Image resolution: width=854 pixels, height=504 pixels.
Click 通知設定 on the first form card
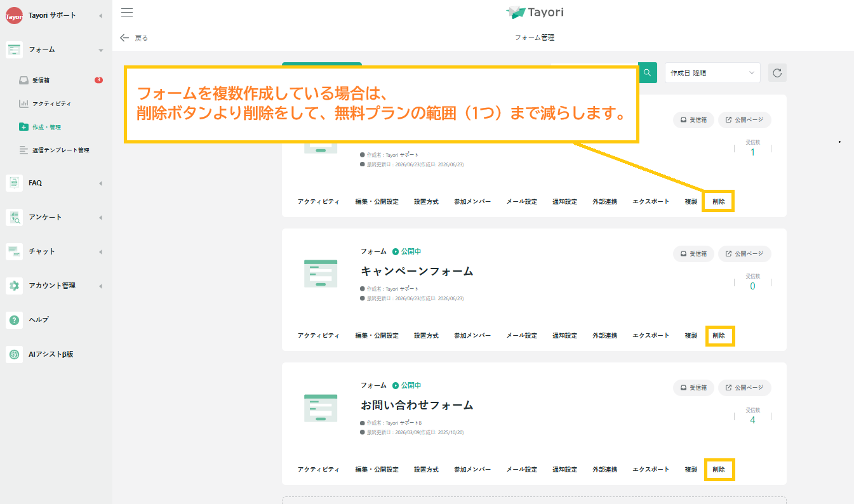pos(564,202)
